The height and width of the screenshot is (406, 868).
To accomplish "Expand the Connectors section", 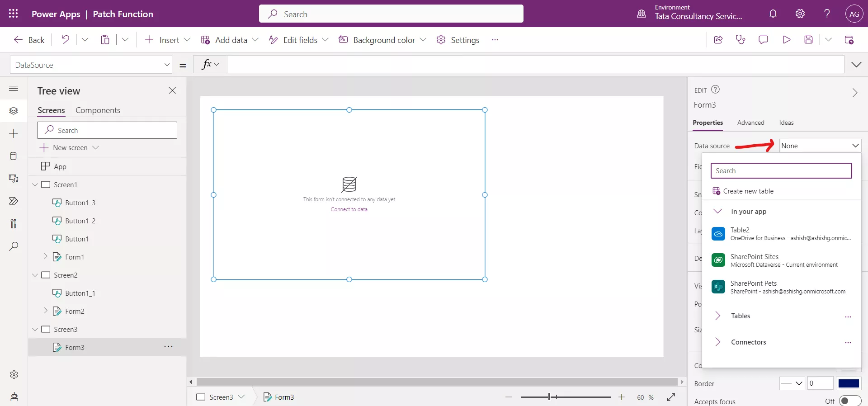I will [717, 342].
